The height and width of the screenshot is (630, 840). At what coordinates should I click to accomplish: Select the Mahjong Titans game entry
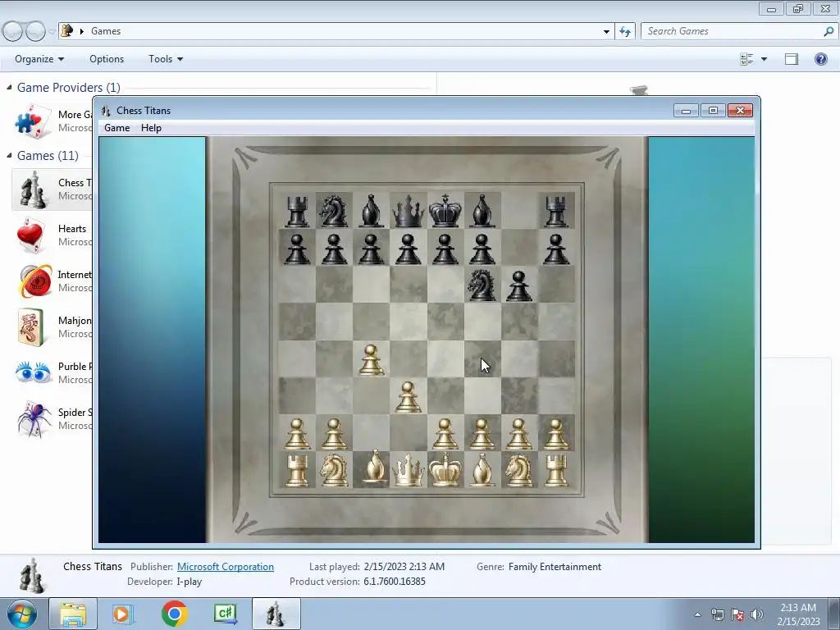coord(52,326)
